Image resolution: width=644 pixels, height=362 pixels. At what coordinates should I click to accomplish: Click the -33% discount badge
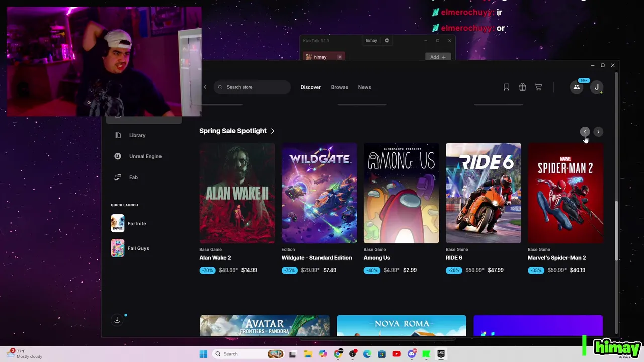536,270
